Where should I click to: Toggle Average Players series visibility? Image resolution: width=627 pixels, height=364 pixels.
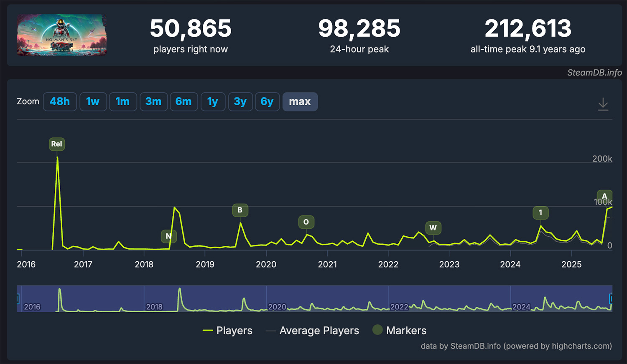click(313, 331)
